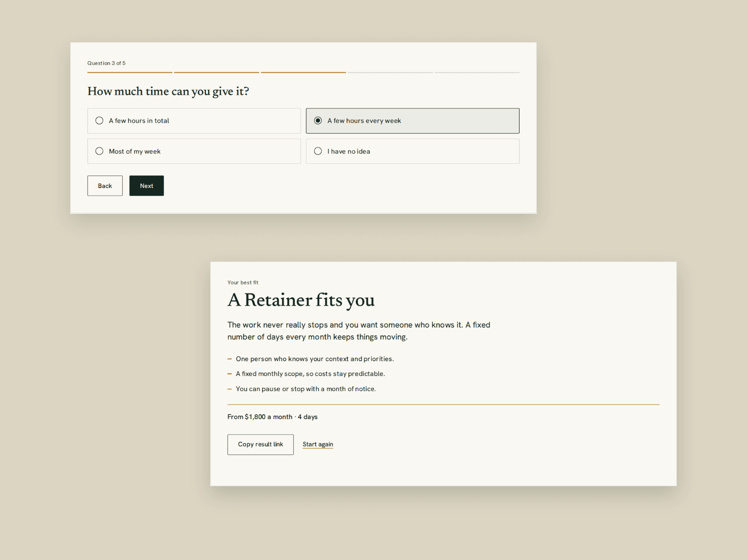Click the Next button
The width and height of the screenshot is (747, 560).
(x=147, y=186)
